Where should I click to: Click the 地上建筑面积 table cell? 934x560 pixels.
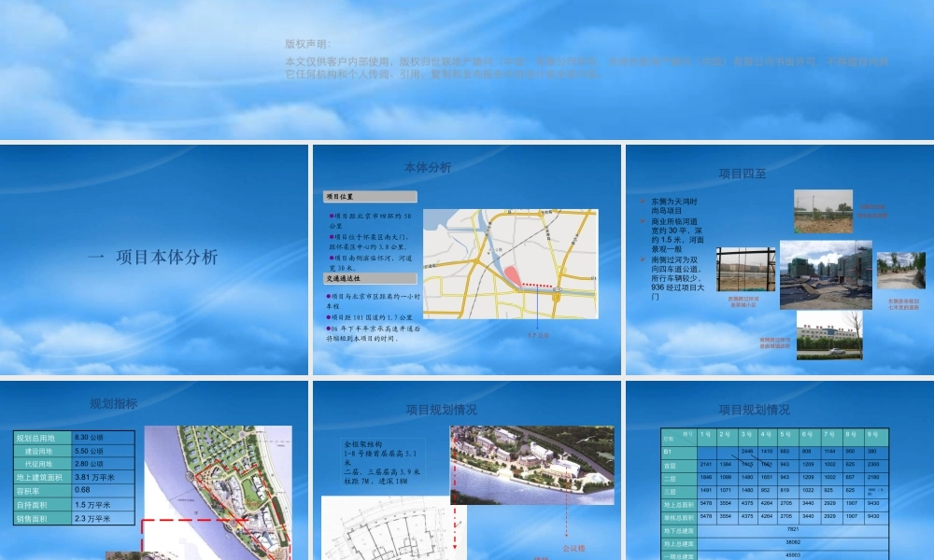tap(42, 477)
